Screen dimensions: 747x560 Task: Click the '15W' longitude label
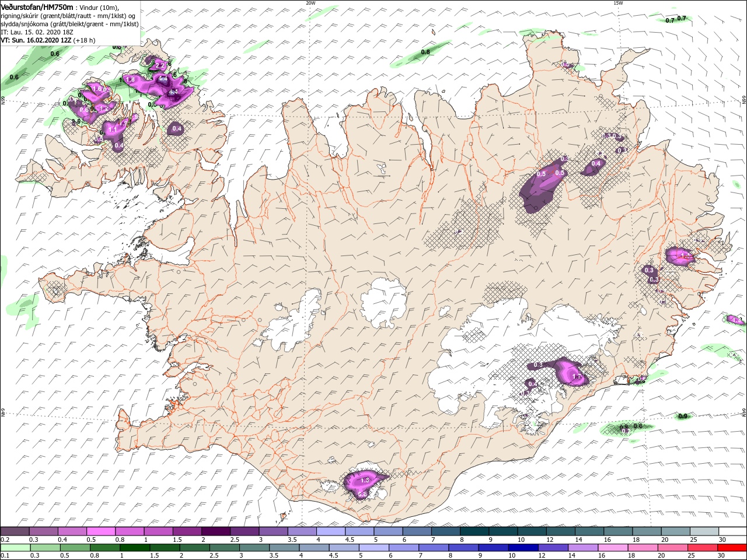click(618, 3)
